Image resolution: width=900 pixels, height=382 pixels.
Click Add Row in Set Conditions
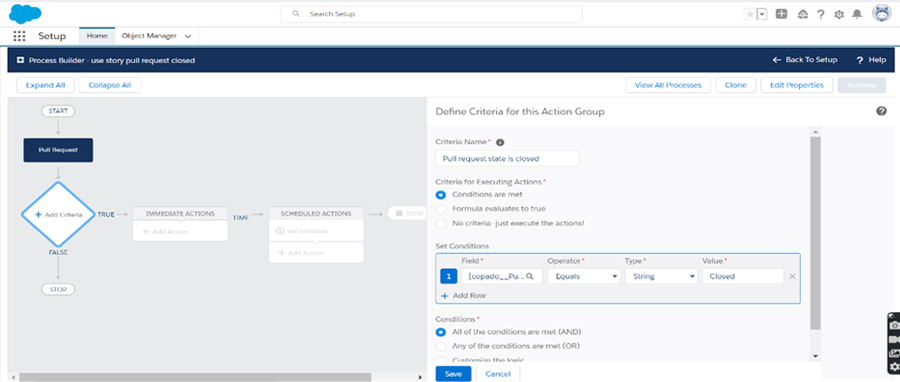pos(464,295)
